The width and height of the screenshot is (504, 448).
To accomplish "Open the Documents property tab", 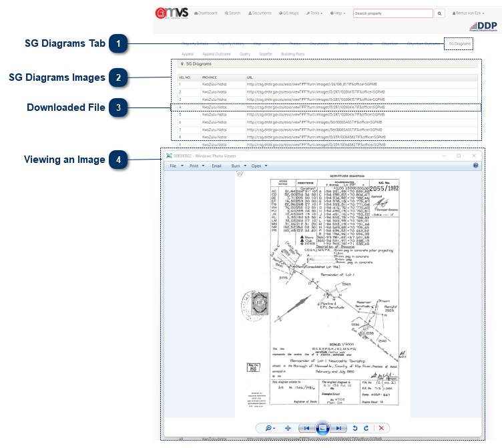I will tap(319, 43).
